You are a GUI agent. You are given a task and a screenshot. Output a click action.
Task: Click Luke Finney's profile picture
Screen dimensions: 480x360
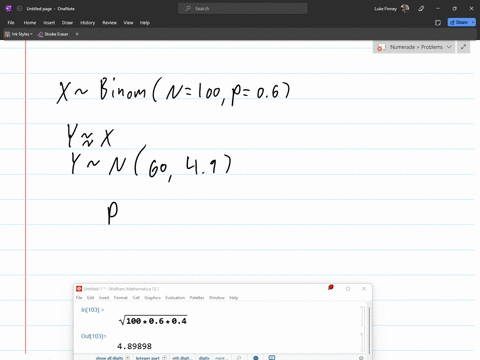coord(405,8)
